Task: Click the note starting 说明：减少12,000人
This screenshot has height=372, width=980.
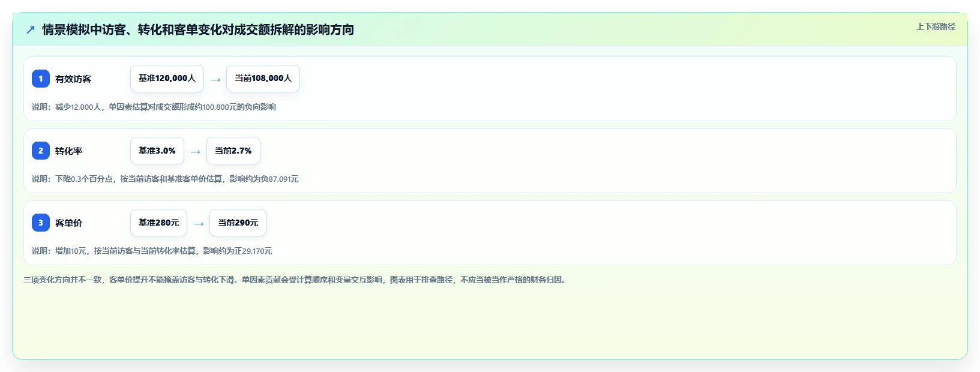Action: pos(154,107)
